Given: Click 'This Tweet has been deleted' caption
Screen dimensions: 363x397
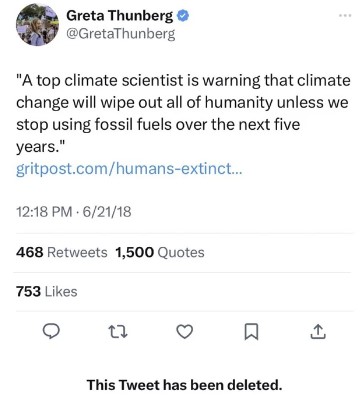Looking at the screenshot, I should point(184,385).
